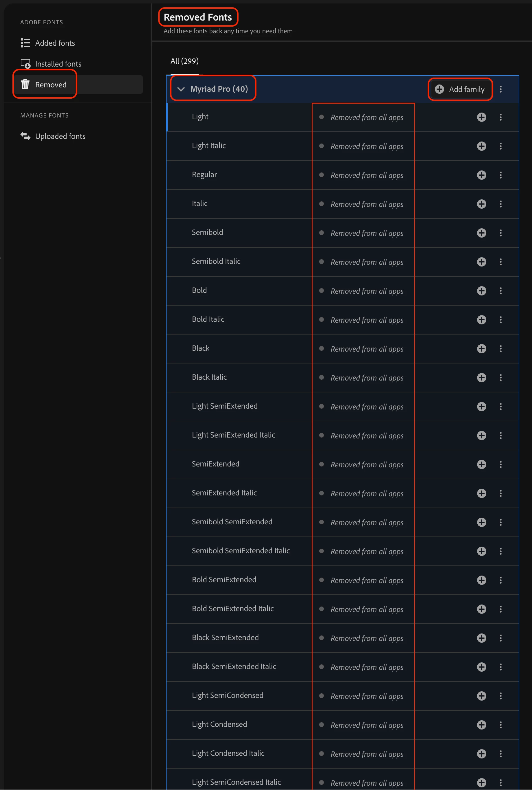The image size is (532, 790).
Task: Add back the Regular font
Action: 481,175
